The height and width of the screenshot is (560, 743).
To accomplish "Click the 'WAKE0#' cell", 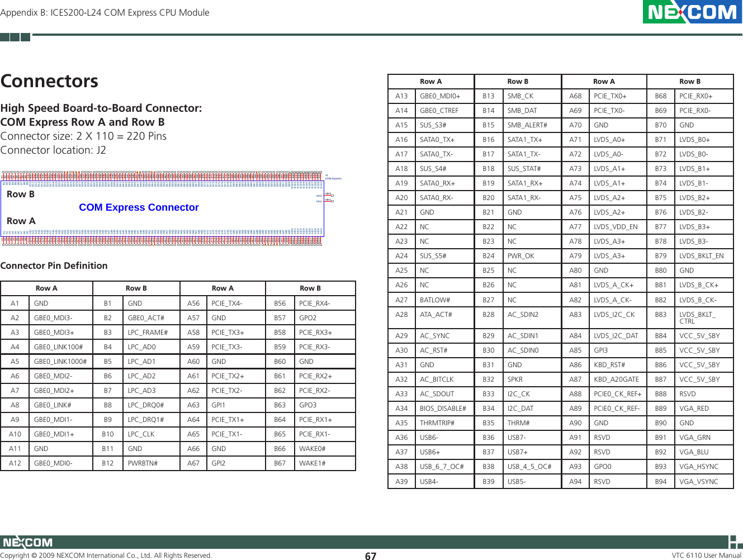I will (325, 448).
